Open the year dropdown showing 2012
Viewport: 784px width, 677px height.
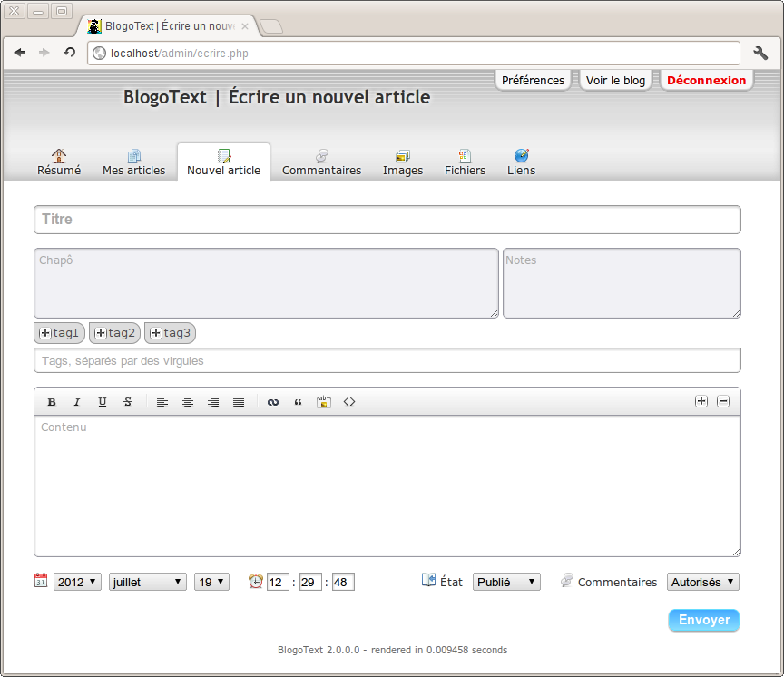77,582
